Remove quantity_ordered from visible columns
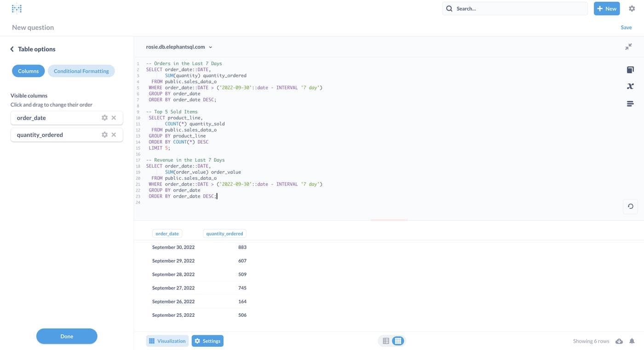 click(114, 135)
